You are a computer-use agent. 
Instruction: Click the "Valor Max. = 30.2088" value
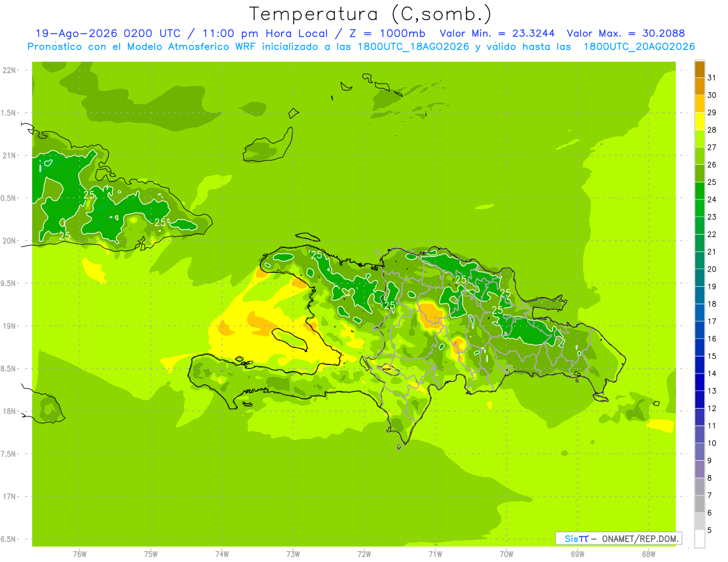tap(625, 33)
